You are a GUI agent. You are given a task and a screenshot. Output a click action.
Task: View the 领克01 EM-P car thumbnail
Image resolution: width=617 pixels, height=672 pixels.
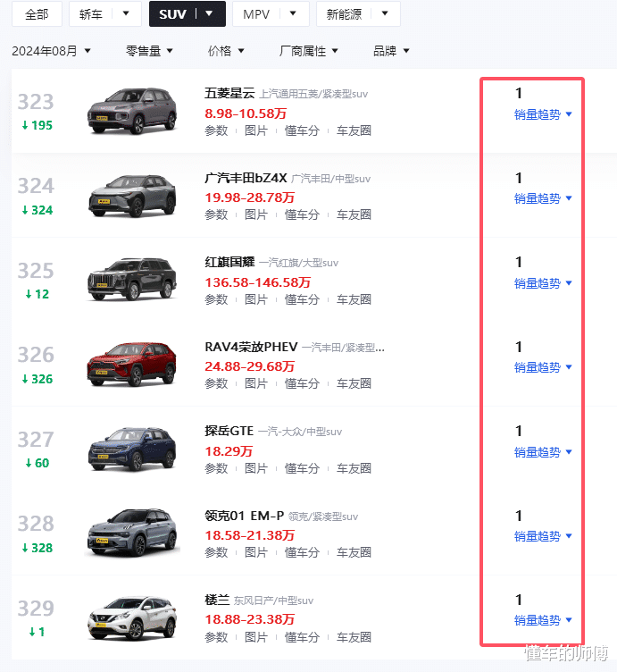pos(132,533)
